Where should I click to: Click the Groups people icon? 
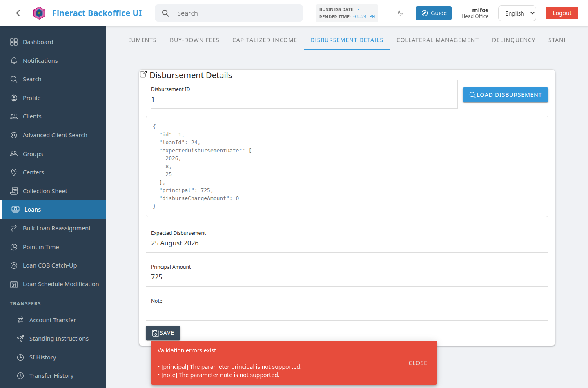(x=14, y=154)
